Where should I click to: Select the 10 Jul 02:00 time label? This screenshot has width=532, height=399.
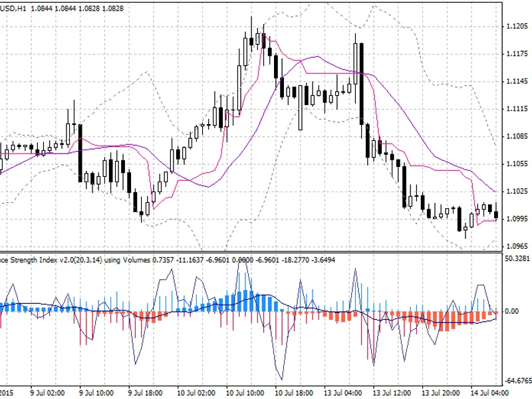196,393
